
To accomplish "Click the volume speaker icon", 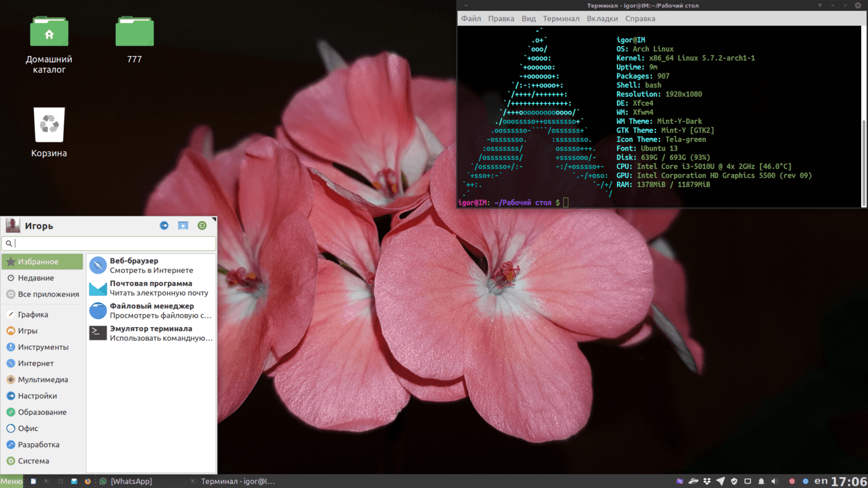I will pyautogui.click(x=775, y=481).
